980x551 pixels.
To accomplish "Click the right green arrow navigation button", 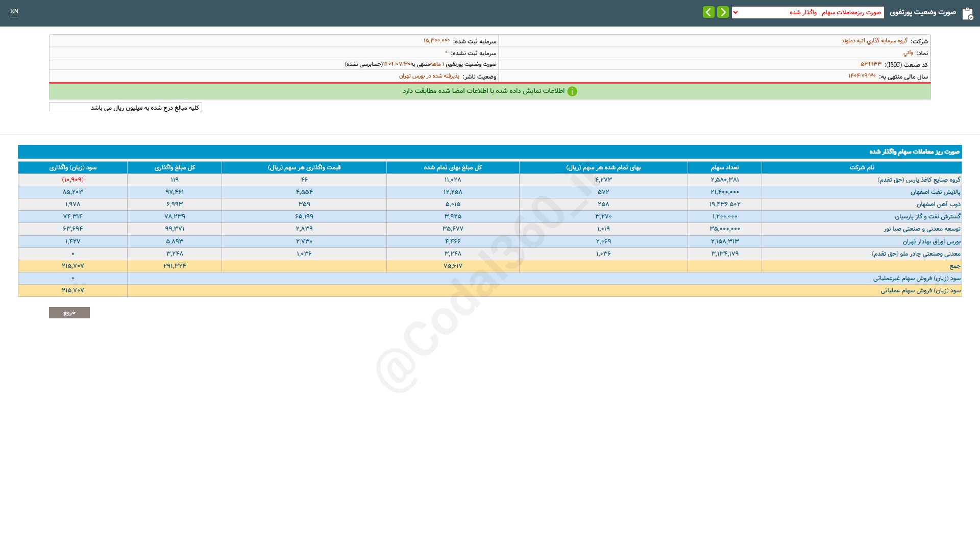I will point(723,12).
